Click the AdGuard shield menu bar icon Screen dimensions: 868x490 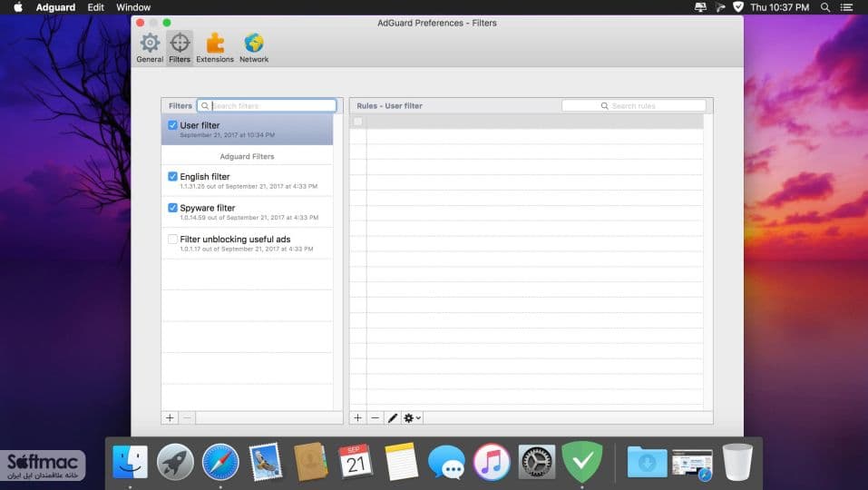tap(738, 7)
